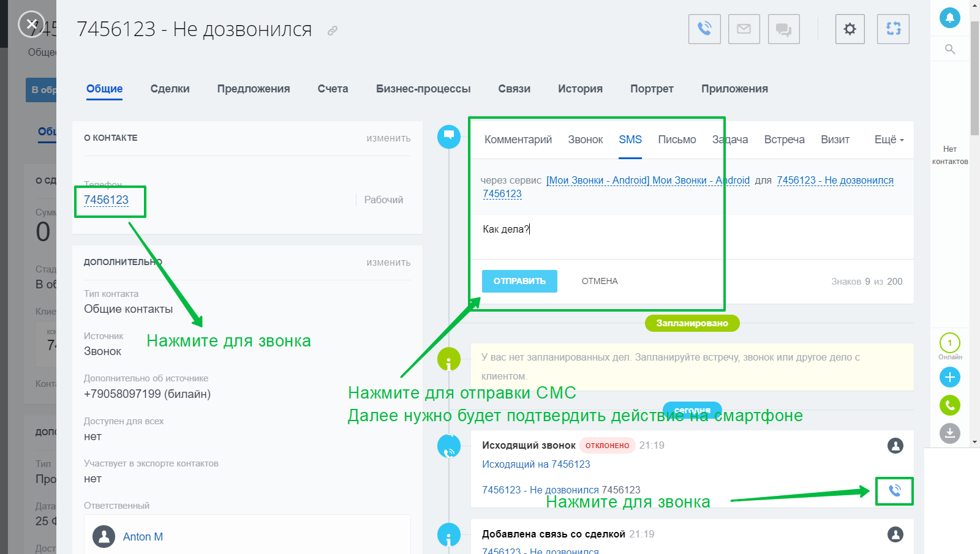Switch to the Сделки tab

point(170,89)
